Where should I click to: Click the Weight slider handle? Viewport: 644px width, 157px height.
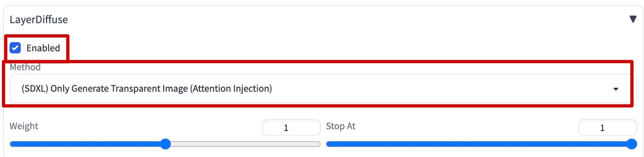(165, 144)
